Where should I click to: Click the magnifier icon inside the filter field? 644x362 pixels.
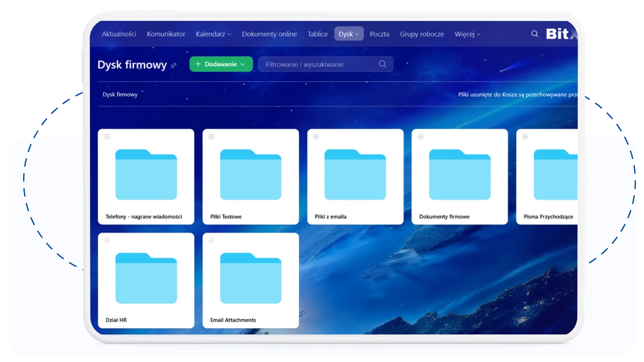coord(382,64)
